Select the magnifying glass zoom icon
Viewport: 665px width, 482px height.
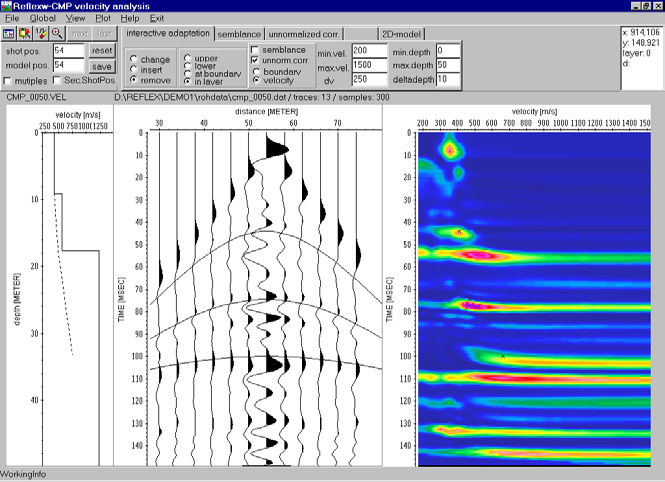[57, 33]
